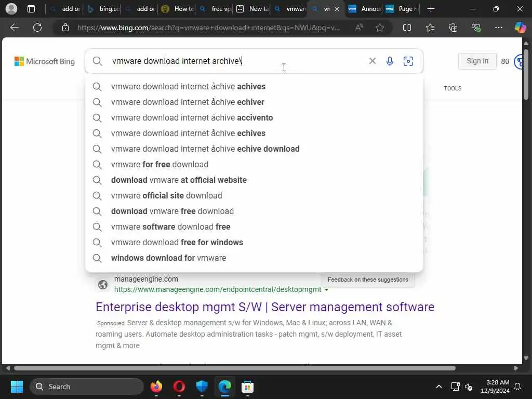Submit search with magnifier icon
532x399 pixels.
97,61
